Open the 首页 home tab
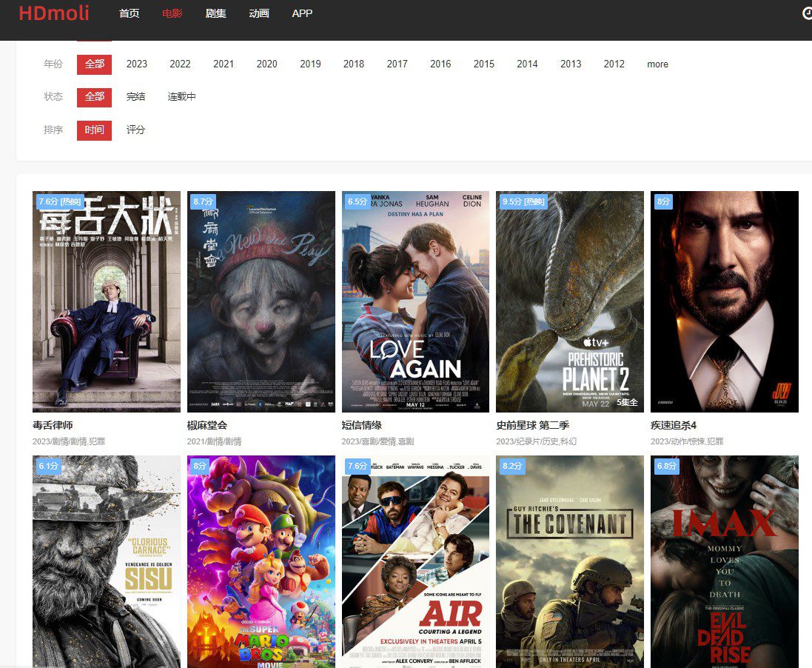812x668 pixels. pos(129,13)
